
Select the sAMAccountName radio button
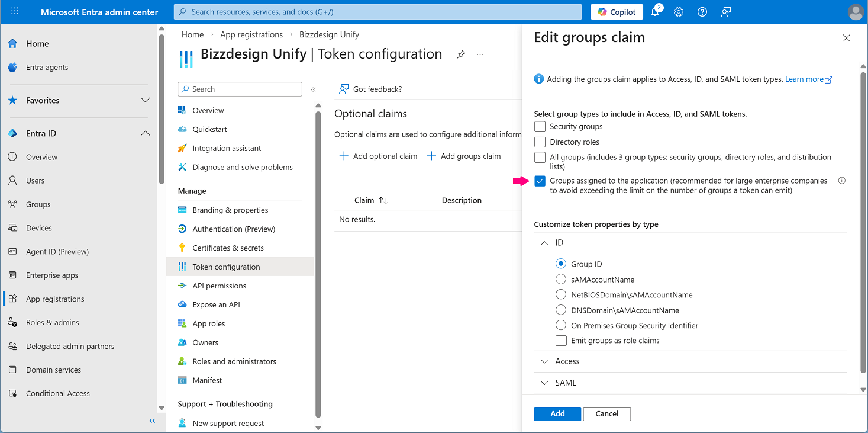pos(561,280)
